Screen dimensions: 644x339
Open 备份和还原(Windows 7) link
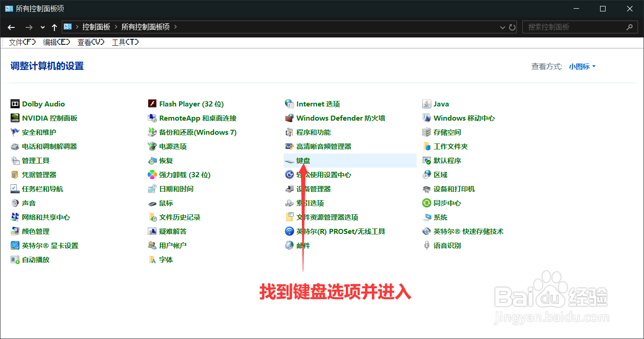[198, 132]
